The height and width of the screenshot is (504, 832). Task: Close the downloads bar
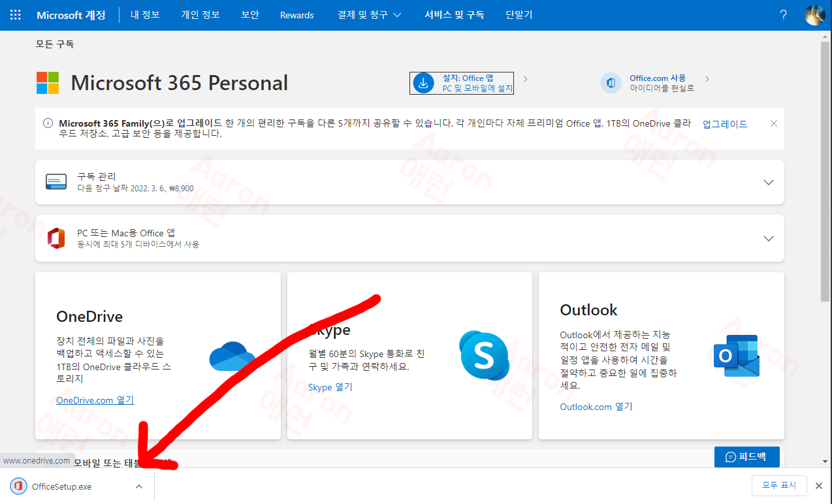(819, 486)
